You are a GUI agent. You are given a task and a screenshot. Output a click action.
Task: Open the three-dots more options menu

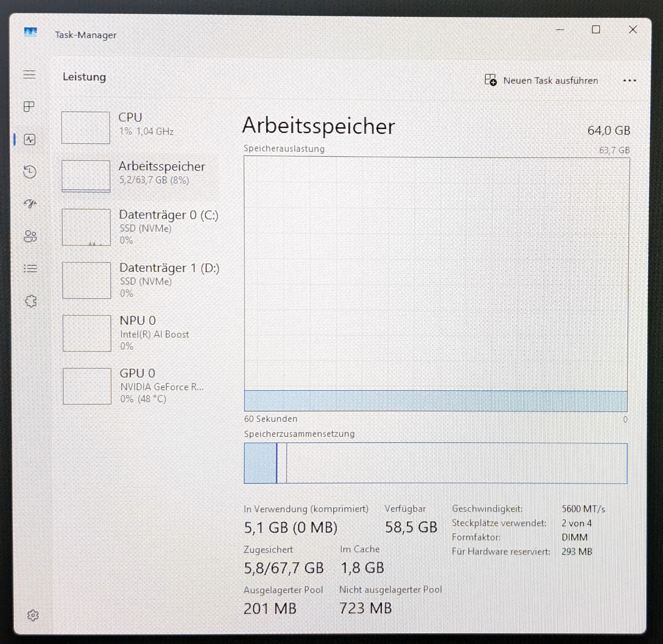pyautogui.click(x=629, y=81)
